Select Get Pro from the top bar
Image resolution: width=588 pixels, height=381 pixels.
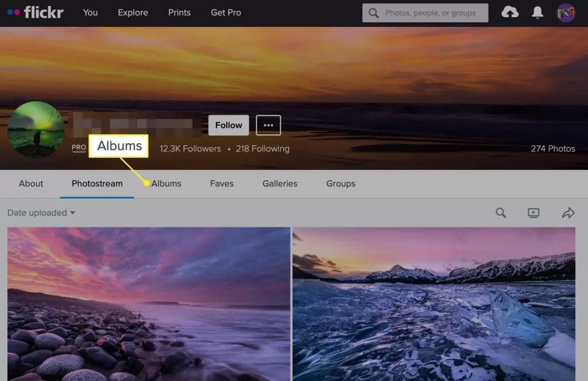(x=226, y=12)
